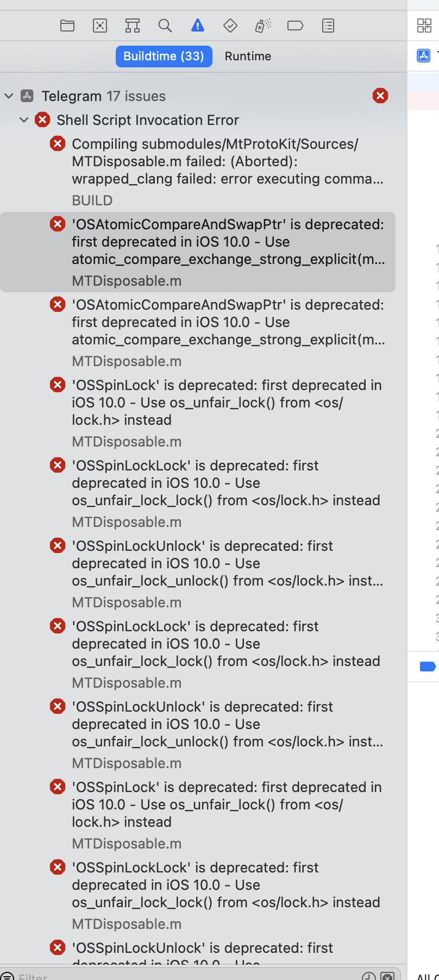
Task: Open the Breakpoint navigator tag icon
Action: [294, 25]
